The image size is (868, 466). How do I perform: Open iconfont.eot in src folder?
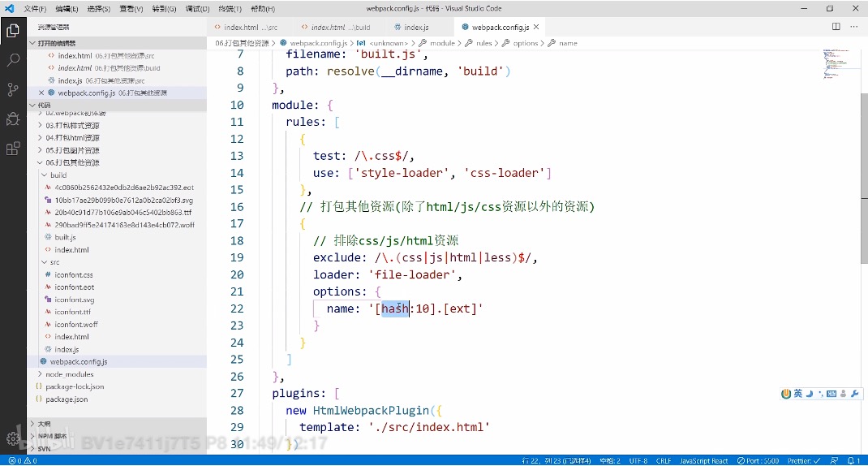[x=74, y=287]
